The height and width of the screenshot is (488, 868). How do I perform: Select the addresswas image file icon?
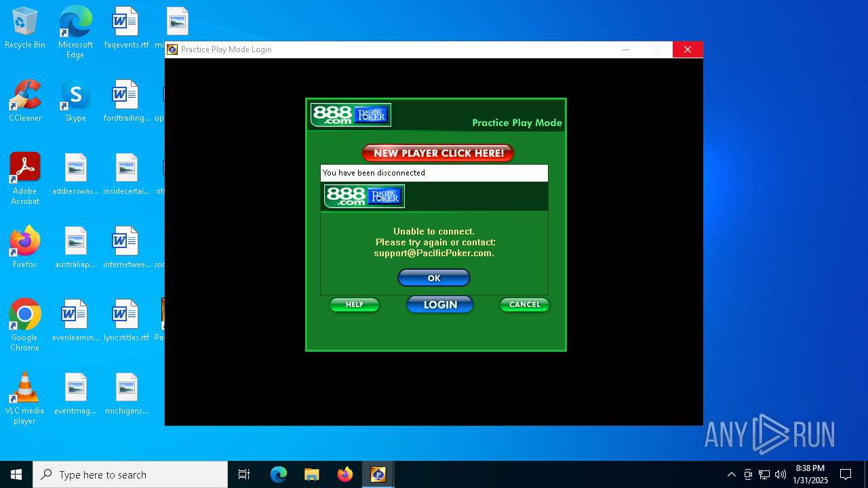click(x=75, y=175)
